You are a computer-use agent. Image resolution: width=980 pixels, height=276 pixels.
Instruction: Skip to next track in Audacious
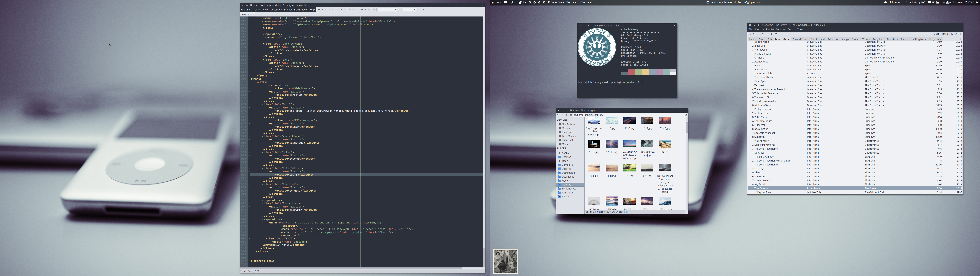[776, 34]
